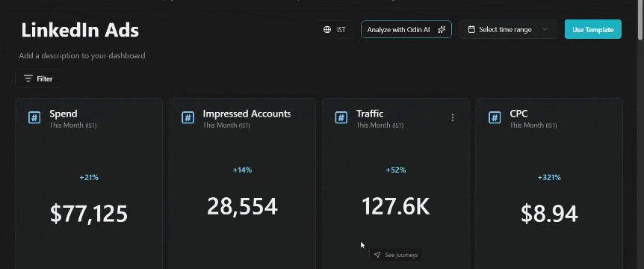Open the Select time range dropdown

click(x=508, y=30)
